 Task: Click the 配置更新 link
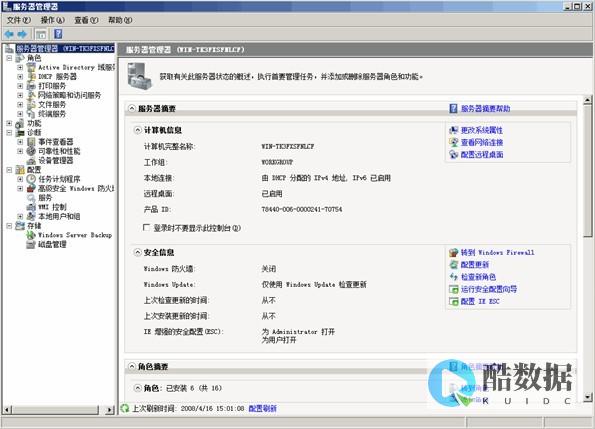click(x=475, y=264)
